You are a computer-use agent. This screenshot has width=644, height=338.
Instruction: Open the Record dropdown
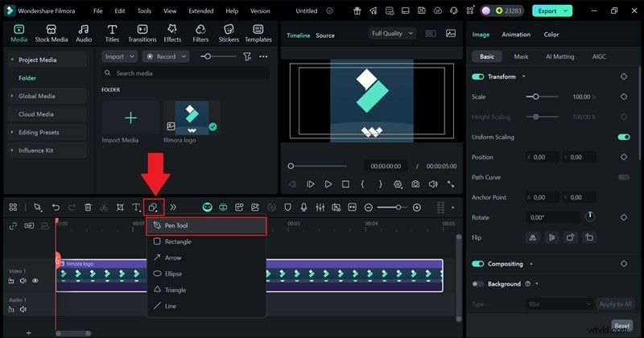pos(166,56)
